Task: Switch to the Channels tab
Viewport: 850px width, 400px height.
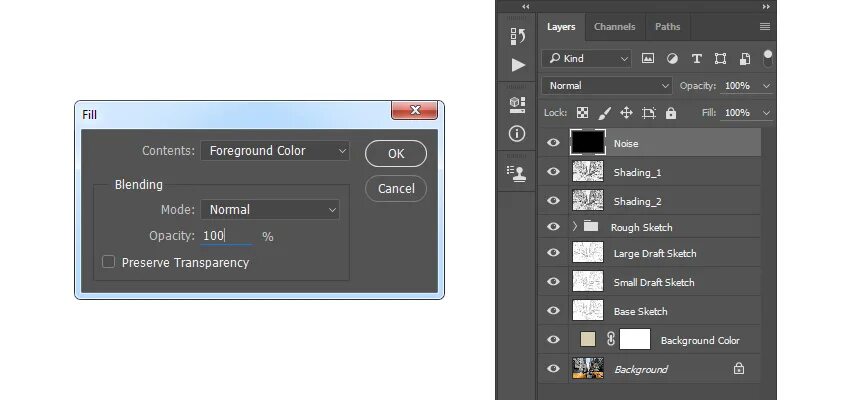Action: pyautogui.click(x=614, y=27)
